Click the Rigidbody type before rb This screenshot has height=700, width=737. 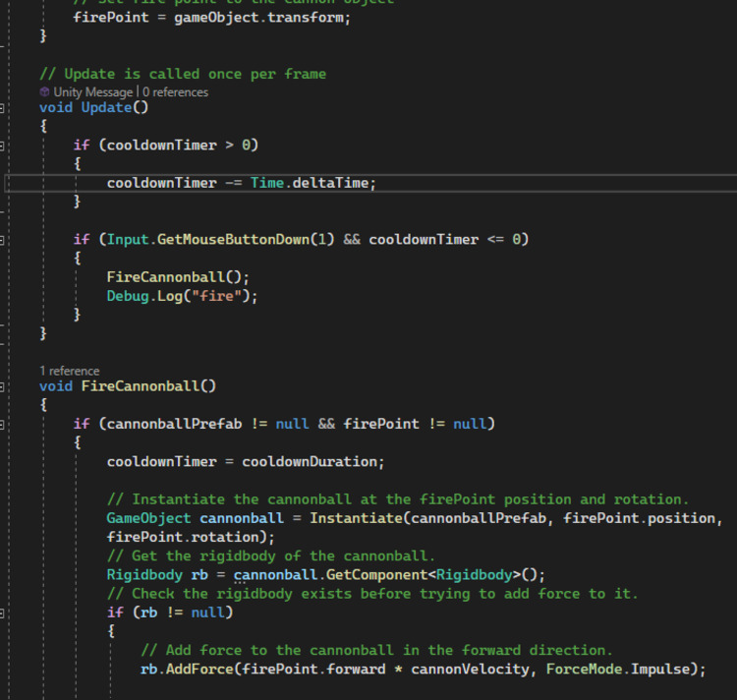click(x=144, y=575)
